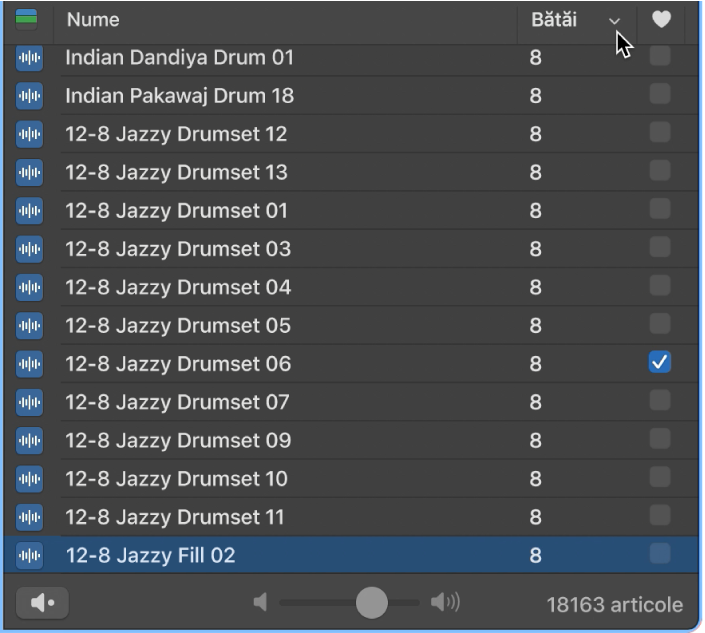The height and width of the screenshot is (633, 705).
Task: Click the high-volume speaker icon
Action: pos(445,602)
